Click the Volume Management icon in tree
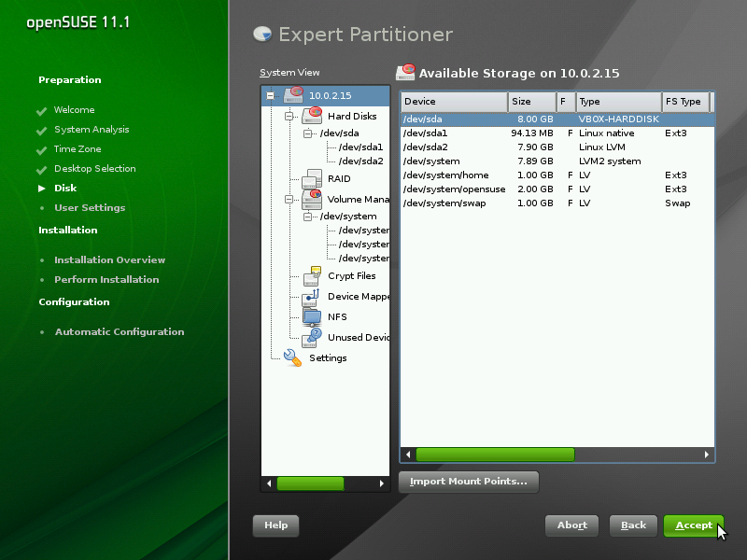The image size is (747, 560). 312,199
